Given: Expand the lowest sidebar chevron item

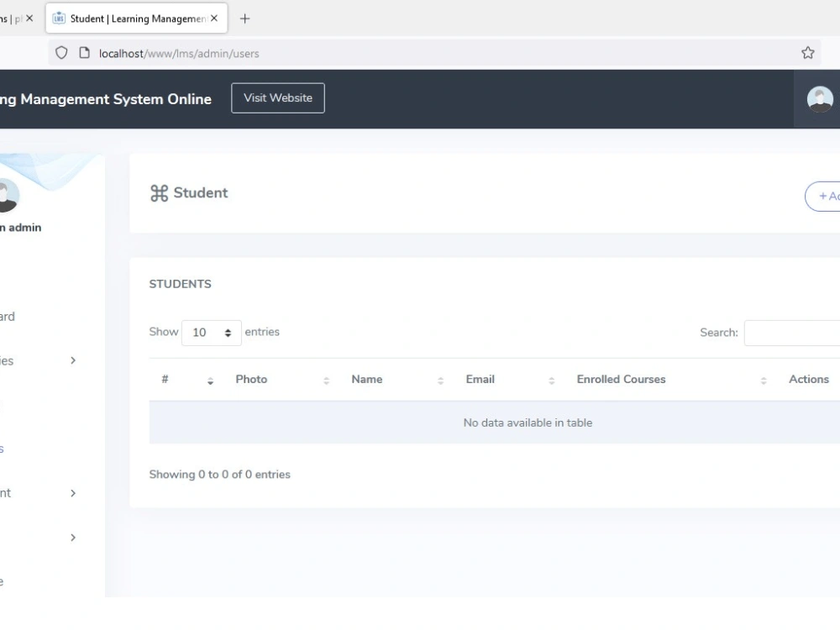Looking at the screenshot, I should coord(73,538).
